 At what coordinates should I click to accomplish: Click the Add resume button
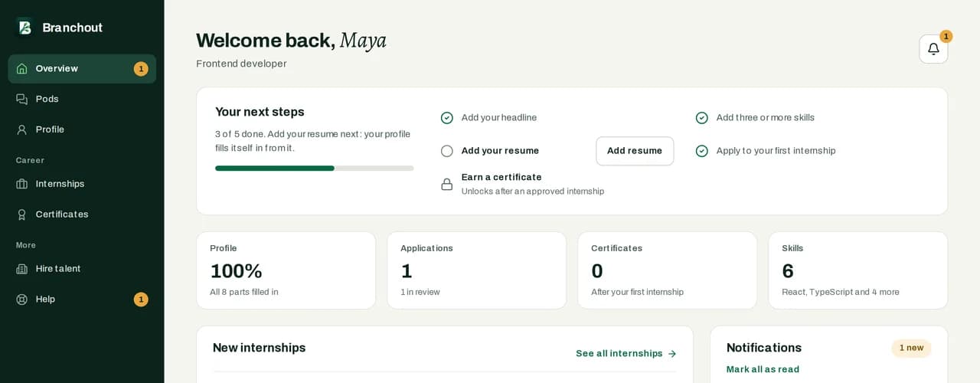pyautogui.click(x=635, y=151)
